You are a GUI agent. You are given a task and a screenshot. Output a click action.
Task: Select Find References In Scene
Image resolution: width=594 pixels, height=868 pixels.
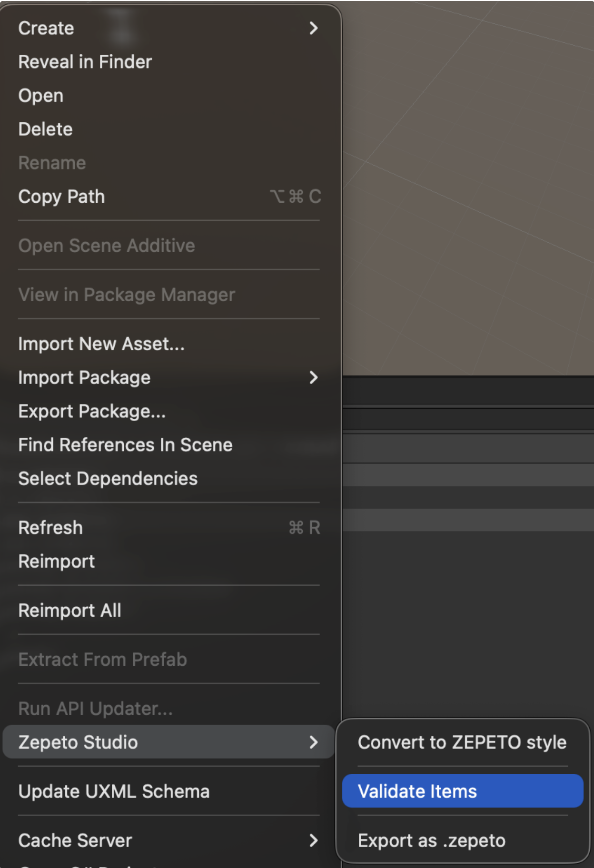(168, 445)
